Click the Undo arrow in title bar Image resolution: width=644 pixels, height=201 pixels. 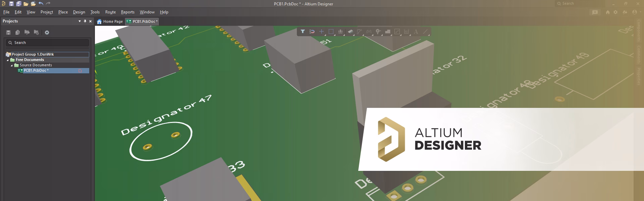(41, 4)
